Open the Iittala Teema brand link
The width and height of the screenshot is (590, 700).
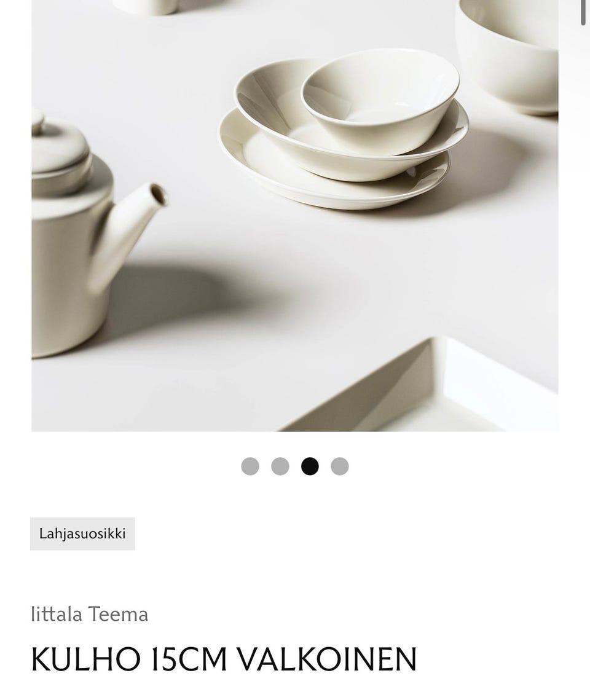pos(89,614)
